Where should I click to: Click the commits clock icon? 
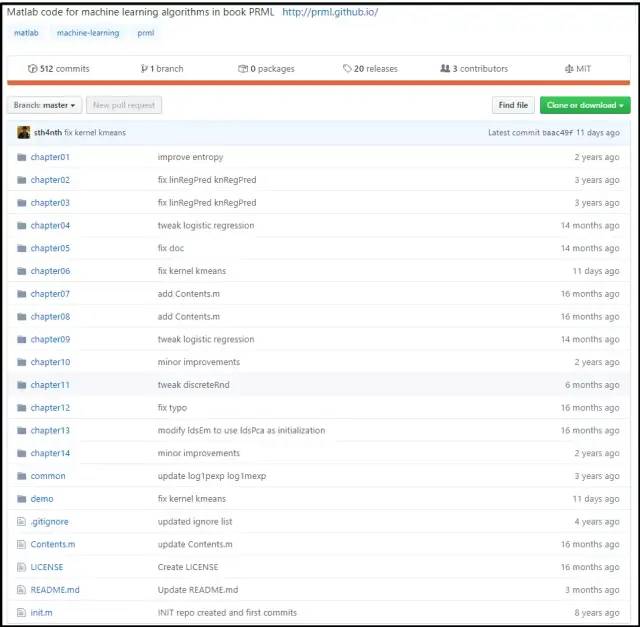[x=32, y=69]
